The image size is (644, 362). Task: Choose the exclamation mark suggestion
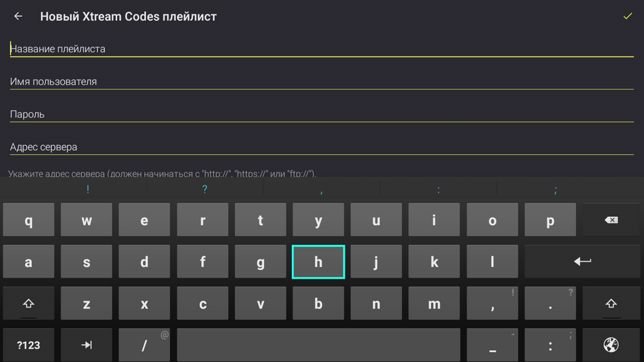click(88, 189)
